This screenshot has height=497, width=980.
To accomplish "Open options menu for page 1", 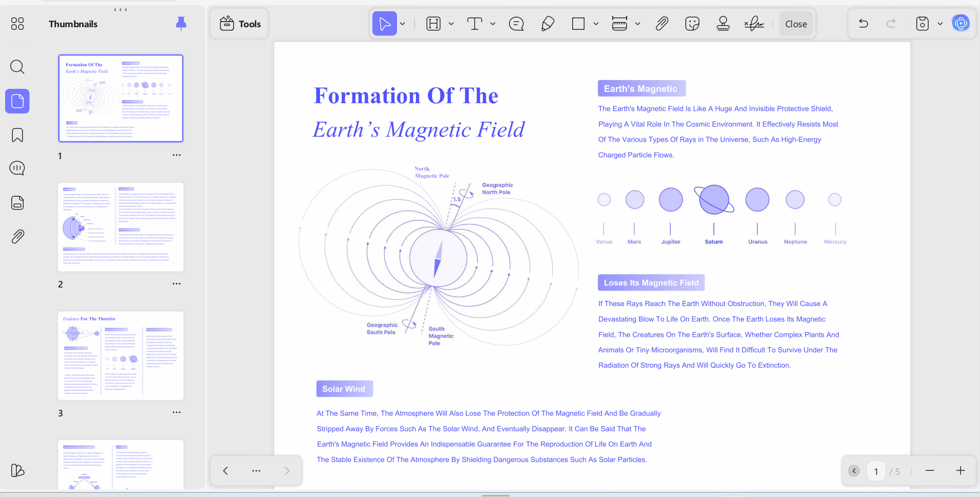I will (177, 155).
